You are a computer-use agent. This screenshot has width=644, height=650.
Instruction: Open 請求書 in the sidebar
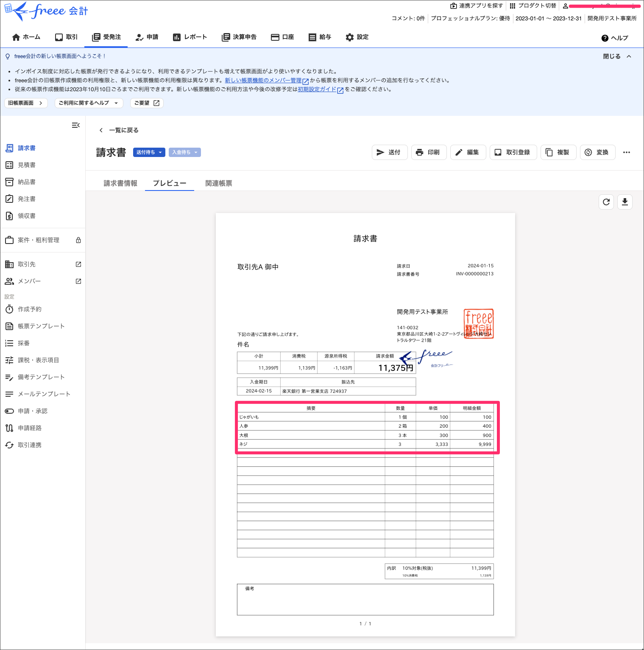pyautogui.click(x=26, y=148)
